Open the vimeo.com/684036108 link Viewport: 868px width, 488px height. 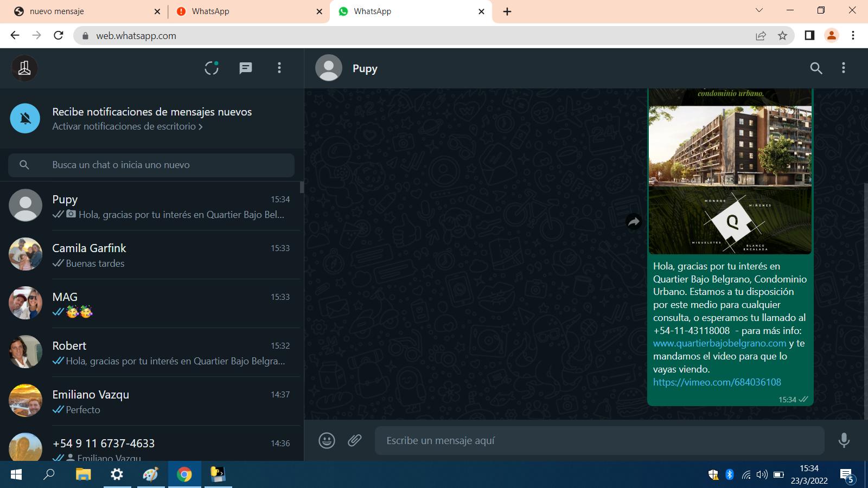click(717, 382)
